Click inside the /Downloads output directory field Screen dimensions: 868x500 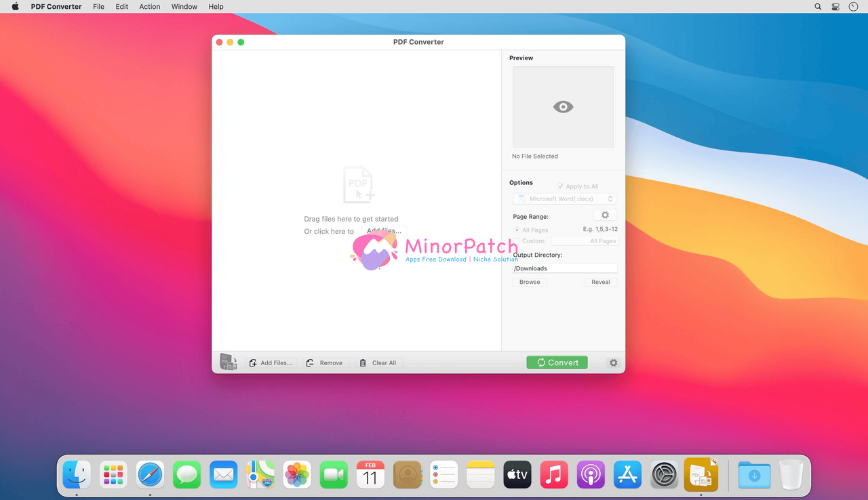click(x=564, y=268)
